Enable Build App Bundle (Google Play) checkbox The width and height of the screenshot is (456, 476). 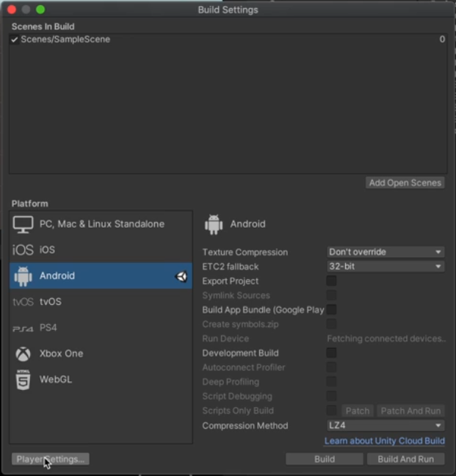click(331, 310)
